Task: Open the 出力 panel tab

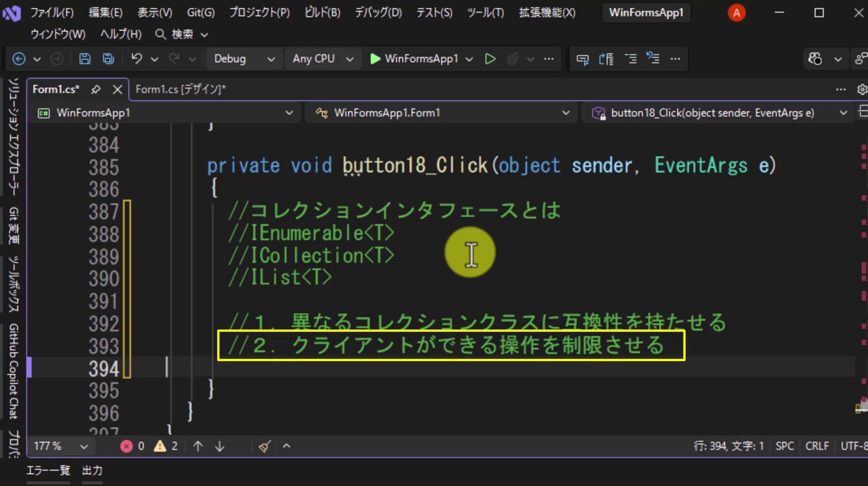Action: point(92,471)
